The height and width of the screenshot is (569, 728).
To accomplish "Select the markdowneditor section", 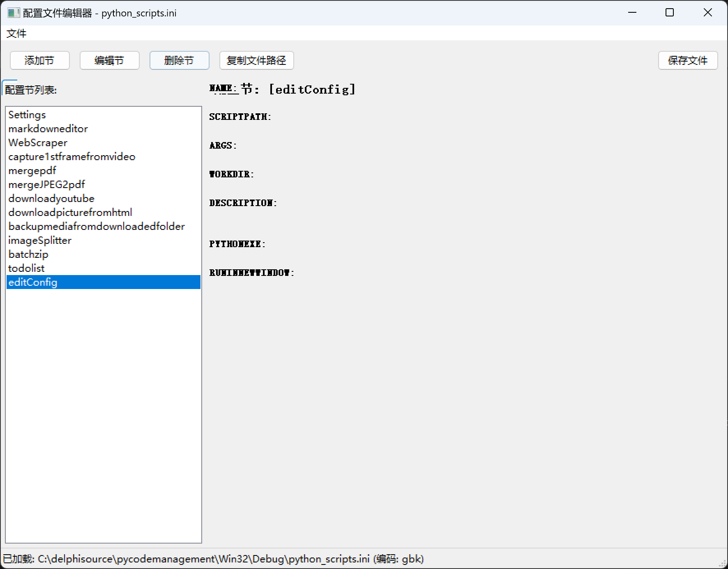I will click(103, 128).
